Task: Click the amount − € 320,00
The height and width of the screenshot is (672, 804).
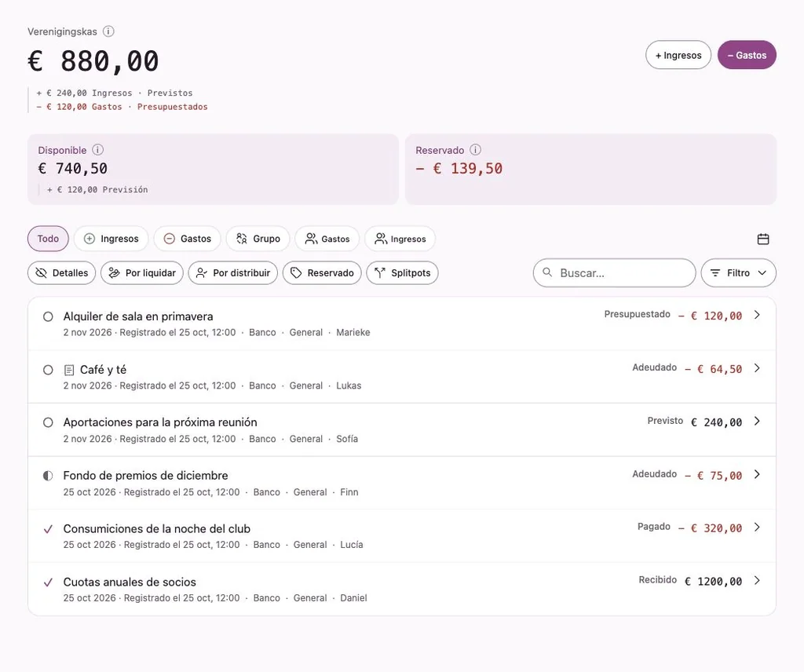Action: [x=710, y=528]
